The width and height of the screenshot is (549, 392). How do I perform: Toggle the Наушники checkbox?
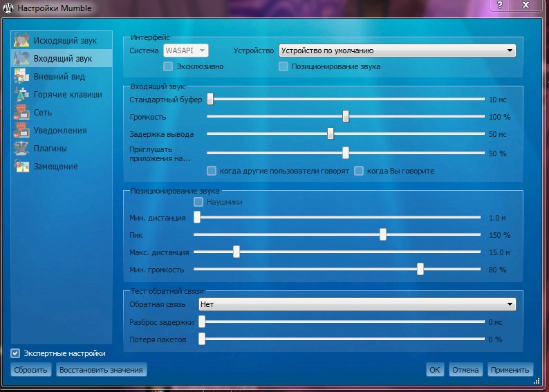click(x=198, y=202)
